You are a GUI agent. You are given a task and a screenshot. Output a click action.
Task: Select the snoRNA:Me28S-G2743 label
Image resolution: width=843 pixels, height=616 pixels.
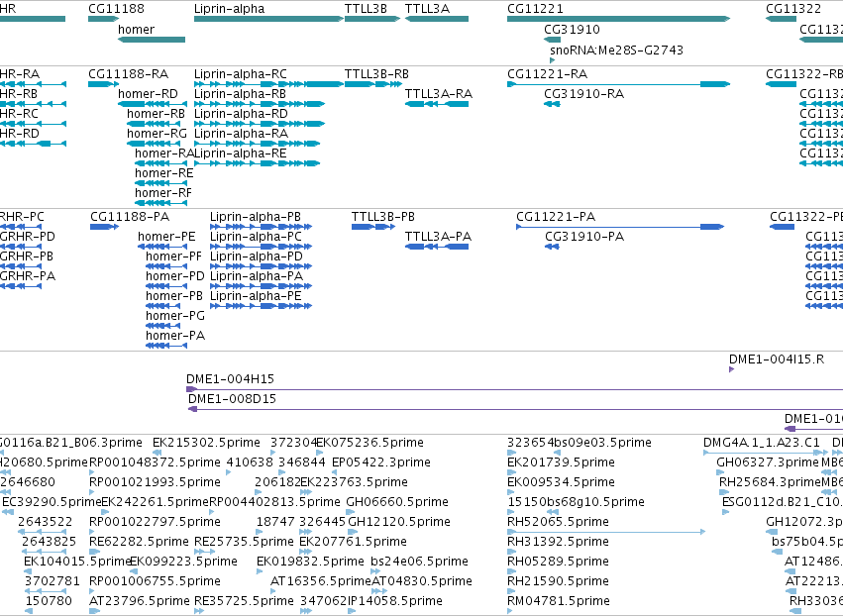pos(617,50)
